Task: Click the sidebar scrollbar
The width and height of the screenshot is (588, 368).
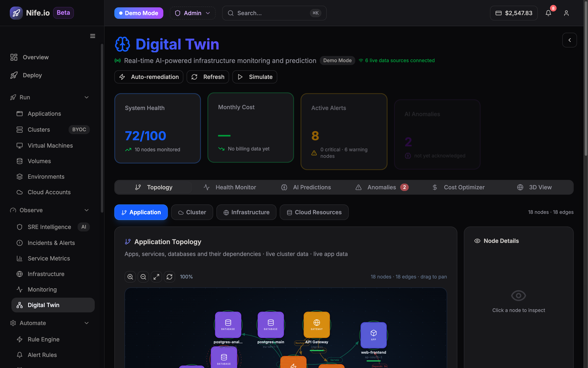Action: [102, 128]
